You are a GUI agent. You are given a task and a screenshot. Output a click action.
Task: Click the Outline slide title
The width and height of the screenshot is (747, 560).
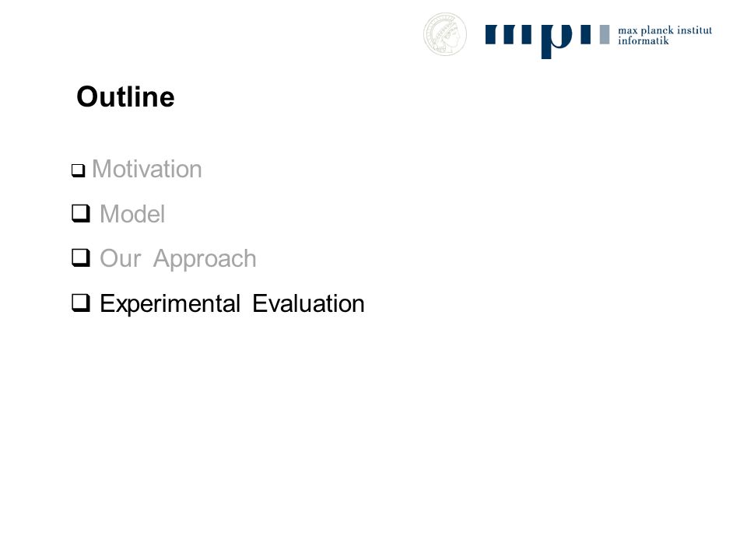[x=126, y=97]
